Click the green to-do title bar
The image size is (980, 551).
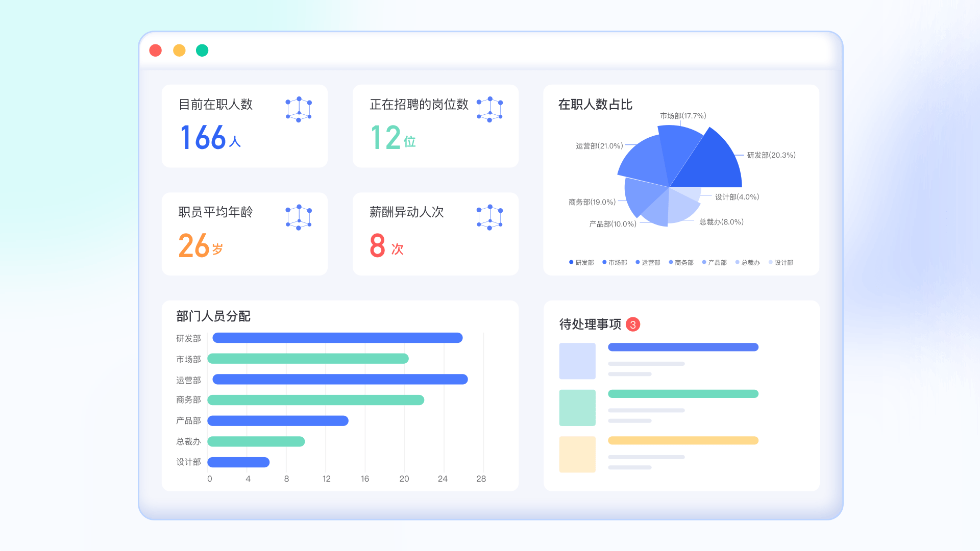(x=683, y=394)
